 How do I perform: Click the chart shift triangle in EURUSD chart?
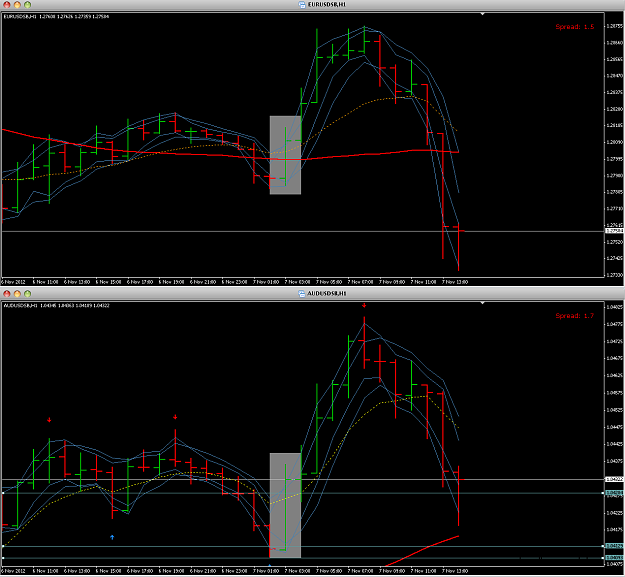click(482, 14)
